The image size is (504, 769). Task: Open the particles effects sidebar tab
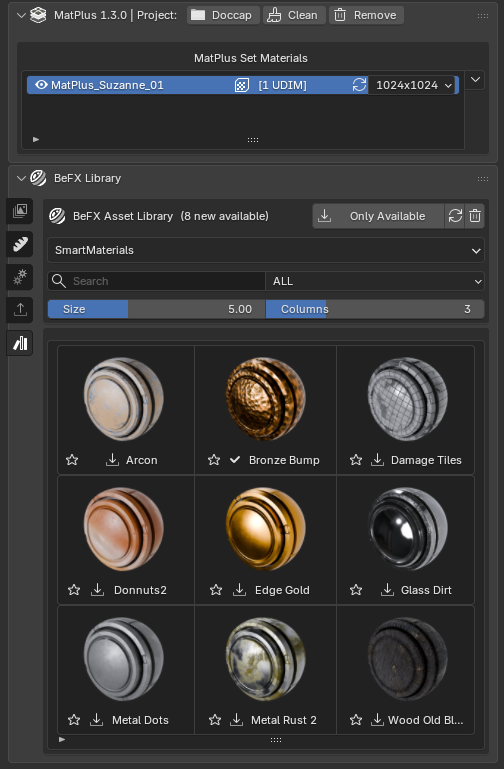click(x=20, y=277)
